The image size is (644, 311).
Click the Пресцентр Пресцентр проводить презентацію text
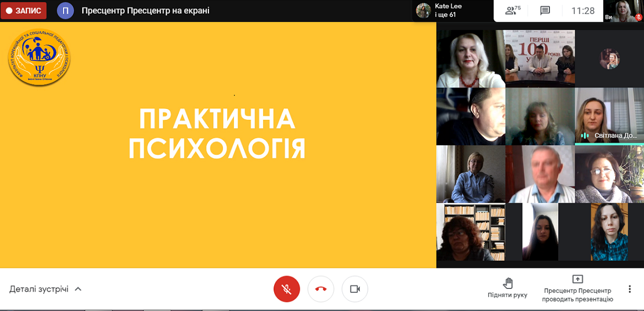point(577,295)
